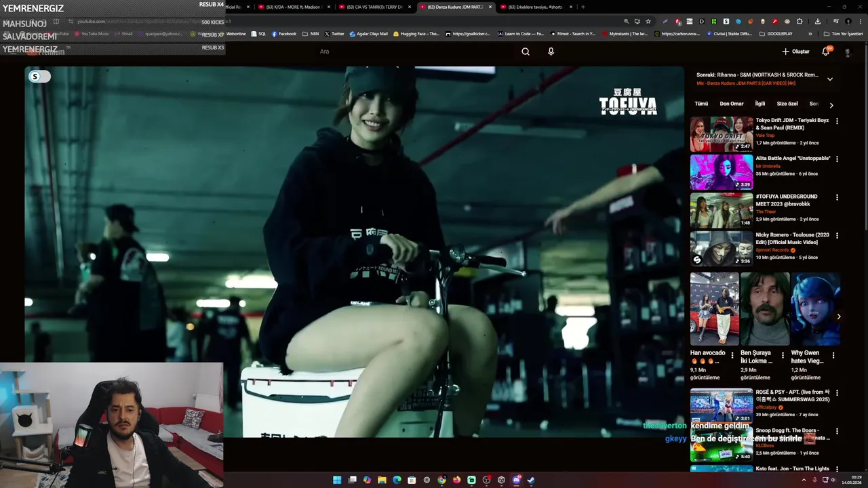Open Microsoft Edge from taskbar
Viewport: 868px width, 488px height.
(x=397, y=480)
